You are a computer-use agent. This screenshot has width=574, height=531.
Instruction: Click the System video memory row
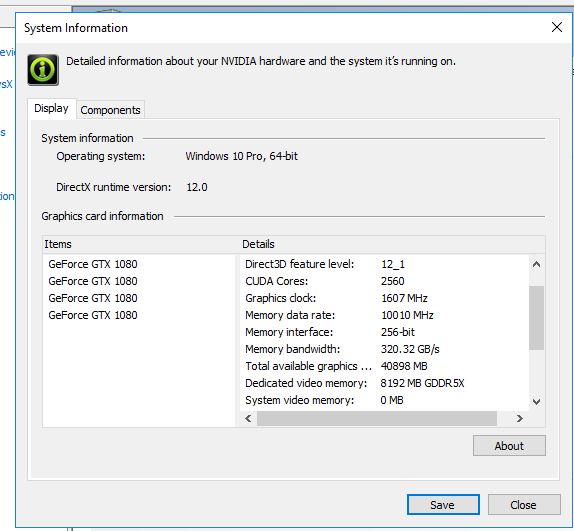384,400
